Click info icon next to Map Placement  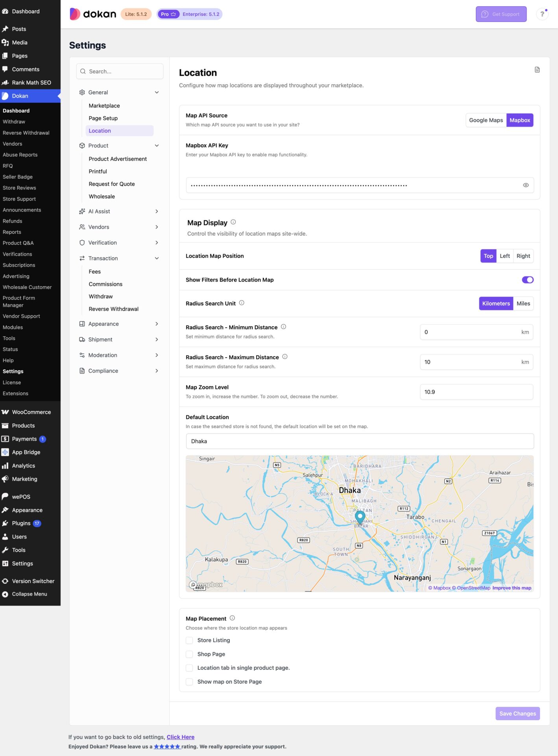[x=232, y=618]
